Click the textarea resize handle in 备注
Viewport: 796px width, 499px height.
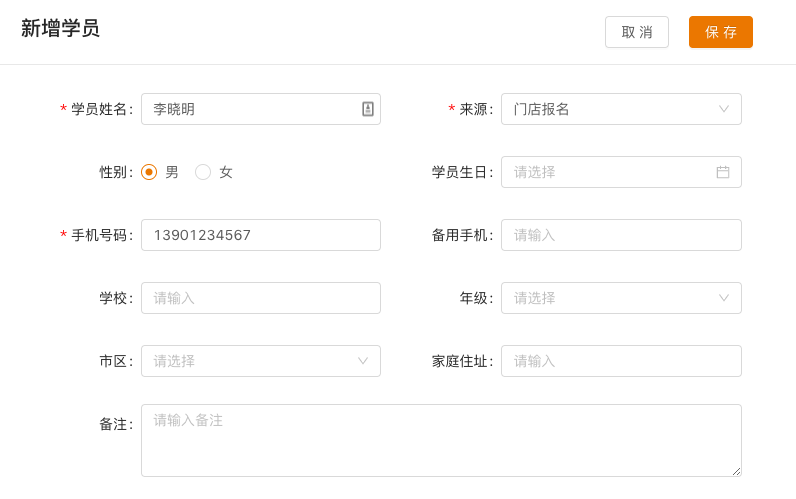(x=736, y=471)
